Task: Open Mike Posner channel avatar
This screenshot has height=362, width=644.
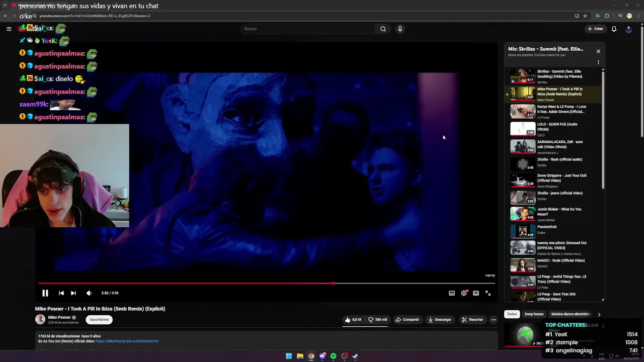Action: pos(40,319)
